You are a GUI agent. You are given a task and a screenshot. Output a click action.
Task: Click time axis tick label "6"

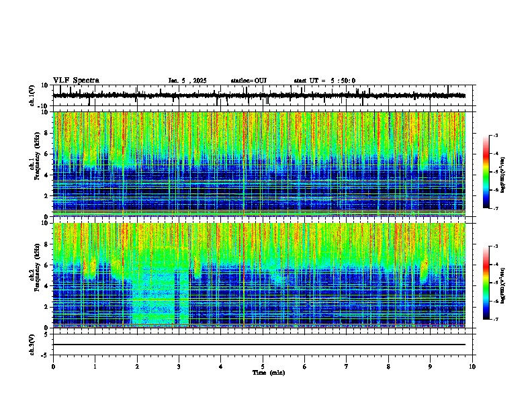(305, 367)
